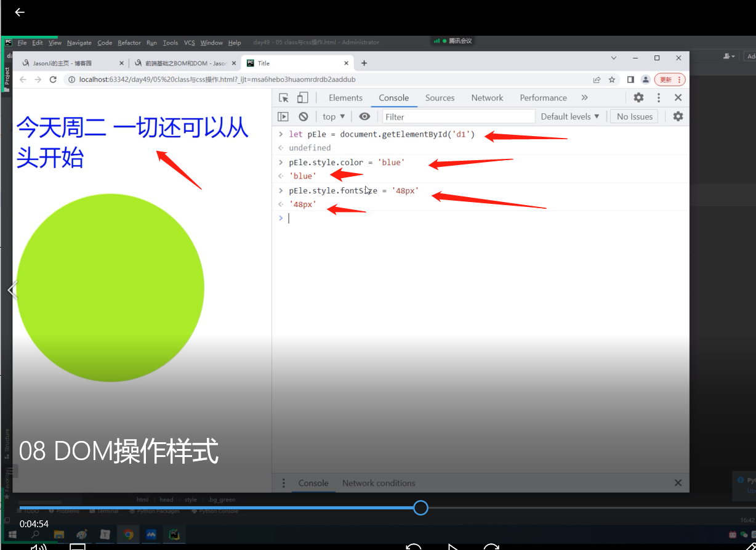Close the 前端基础之BOM和DOM tab
The height and width of the screenshot is (550, 756).
233,63
